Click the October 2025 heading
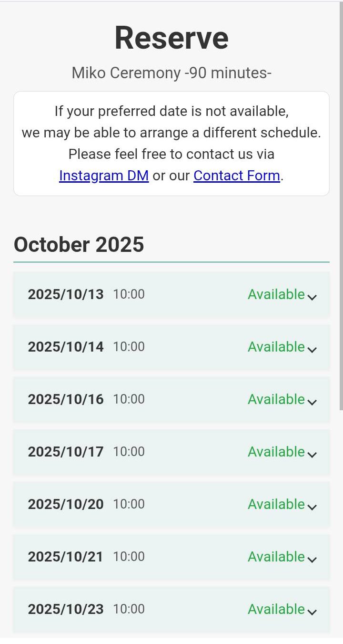343x644 pixels. (x=79, y=244)
